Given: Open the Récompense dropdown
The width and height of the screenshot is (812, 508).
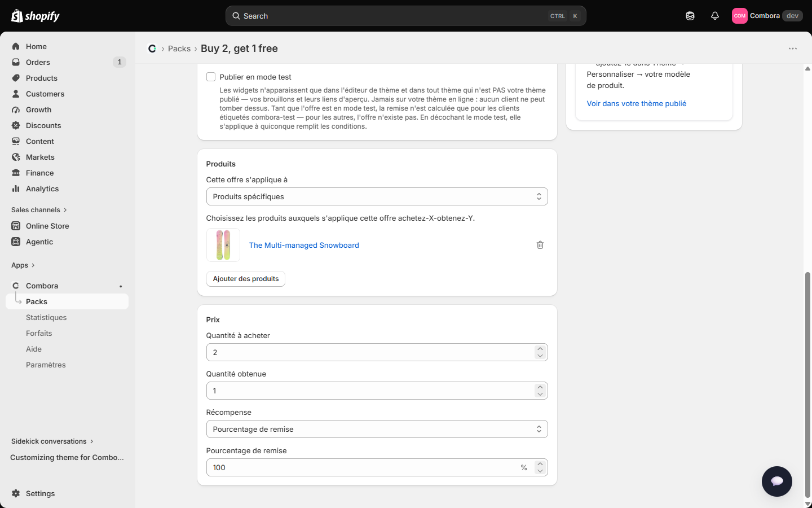Looking at the screenshot, I should tap(377, 429).
